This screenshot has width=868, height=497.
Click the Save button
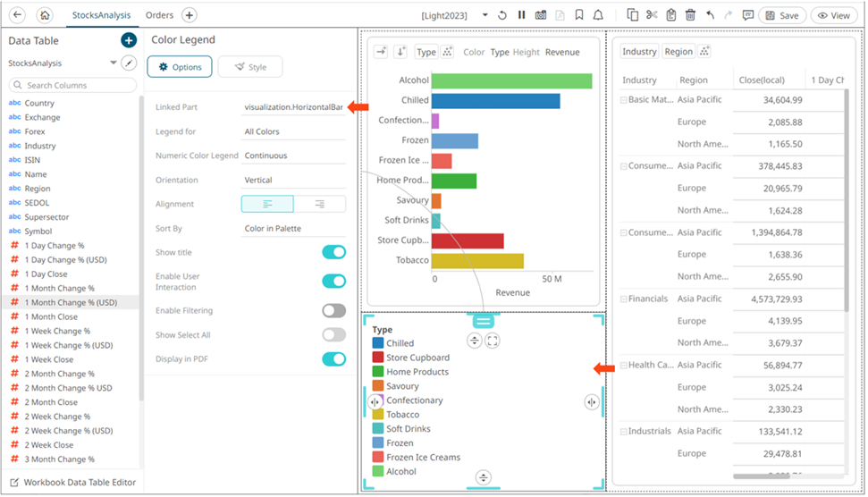(781, 15)
